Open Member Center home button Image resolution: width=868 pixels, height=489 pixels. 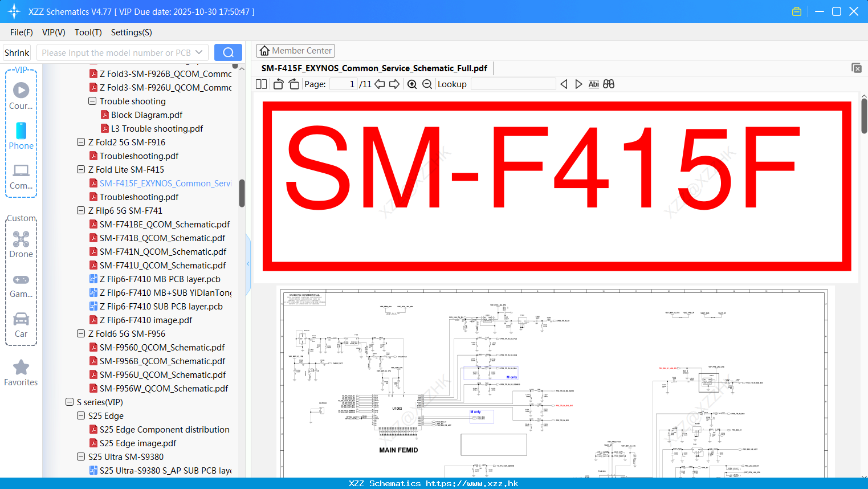coord(295,51)
